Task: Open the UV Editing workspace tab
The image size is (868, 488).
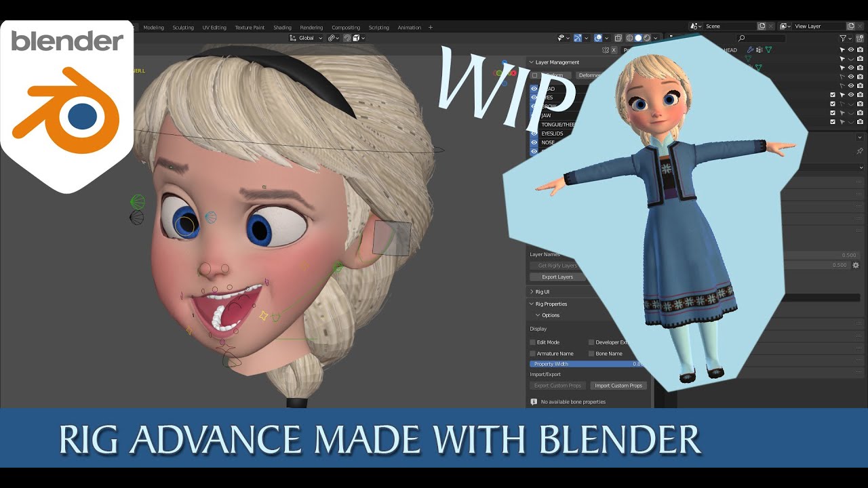Action: tap(214, 28)
